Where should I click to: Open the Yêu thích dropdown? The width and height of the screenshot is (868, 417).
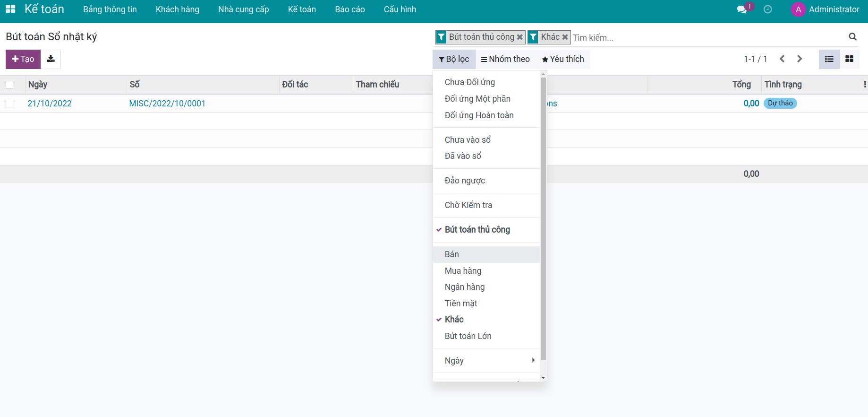(x=563, y=59)
